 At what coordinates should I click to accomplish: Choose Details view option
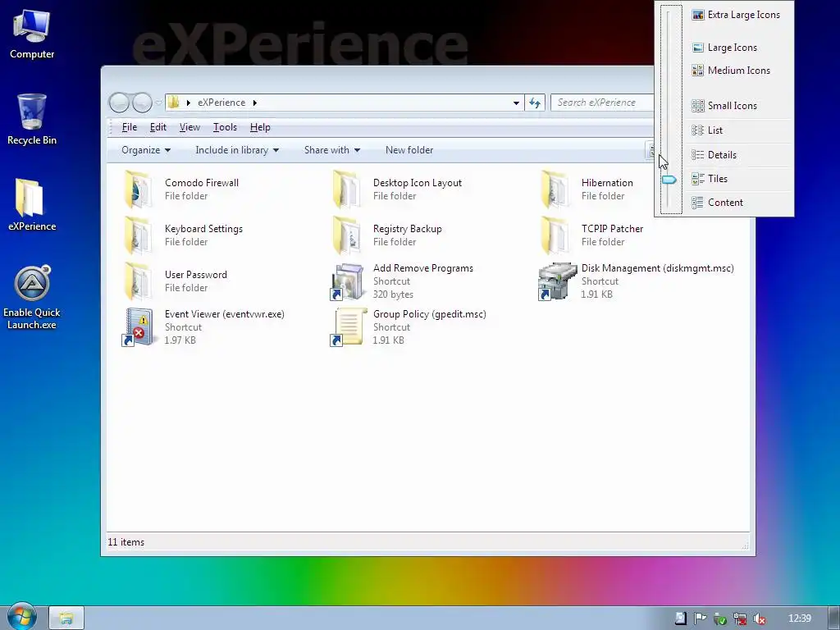[x=738, y=155]
